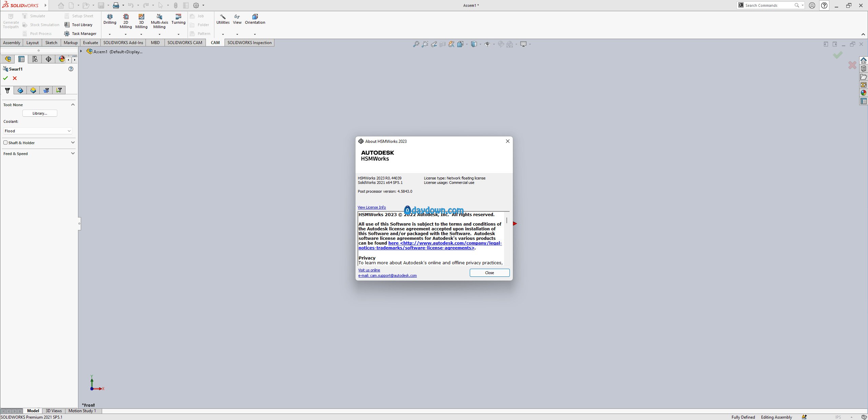Switch to the Assembly tab

[x=12, y=43]
